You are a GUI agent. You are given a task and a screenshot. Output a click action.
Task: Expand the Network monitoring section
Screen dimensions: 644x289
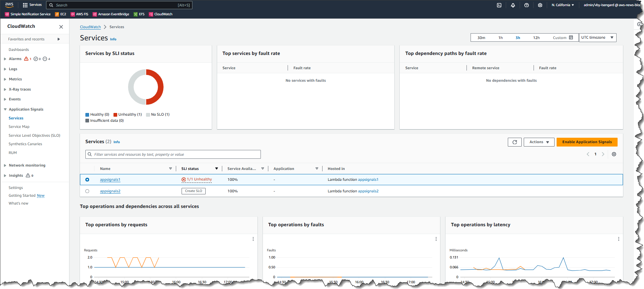point(5,166)
